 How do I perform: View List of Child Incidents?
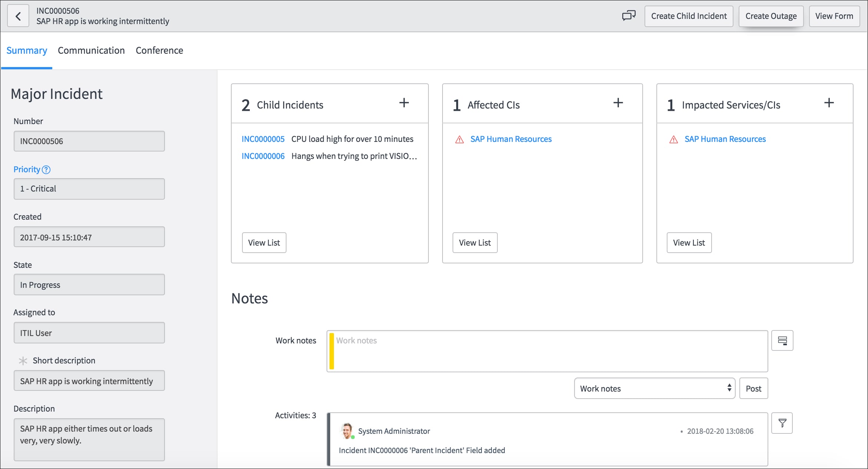264,243
